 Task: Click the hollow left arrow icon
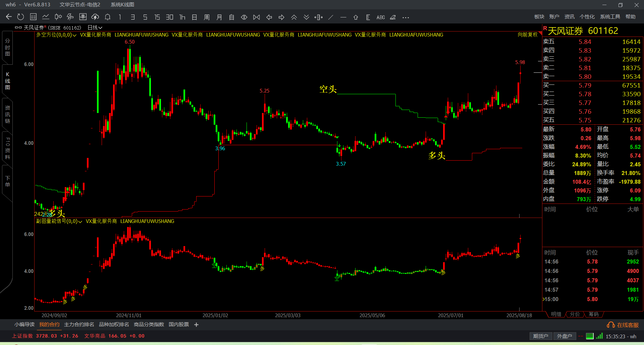[269, 17]
